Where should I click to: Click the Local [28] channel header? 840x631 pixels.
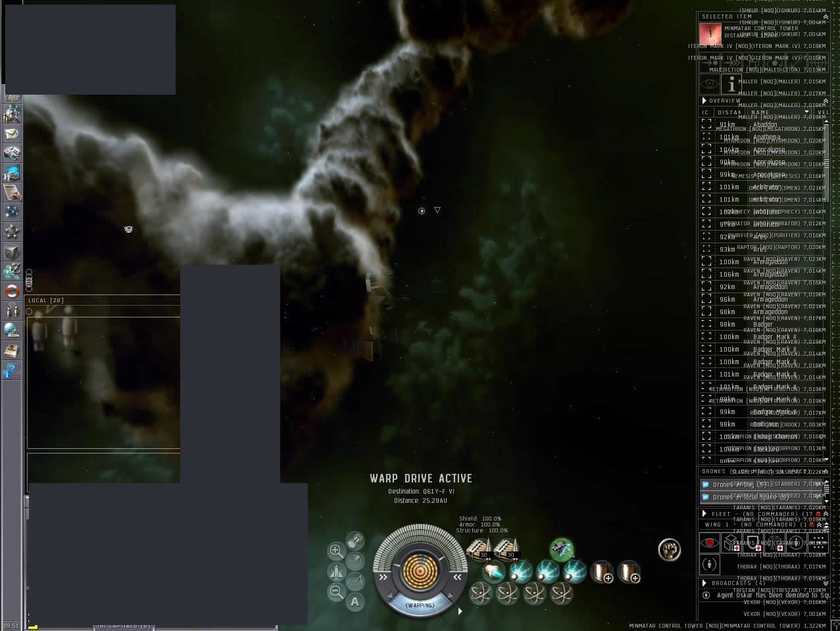46,300
